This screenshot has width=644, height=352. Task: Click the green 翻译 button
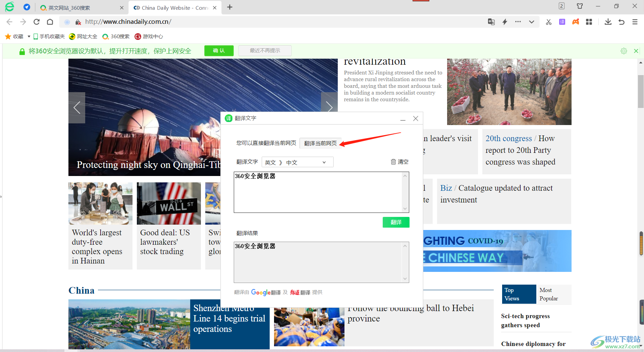tap(396, 222)
